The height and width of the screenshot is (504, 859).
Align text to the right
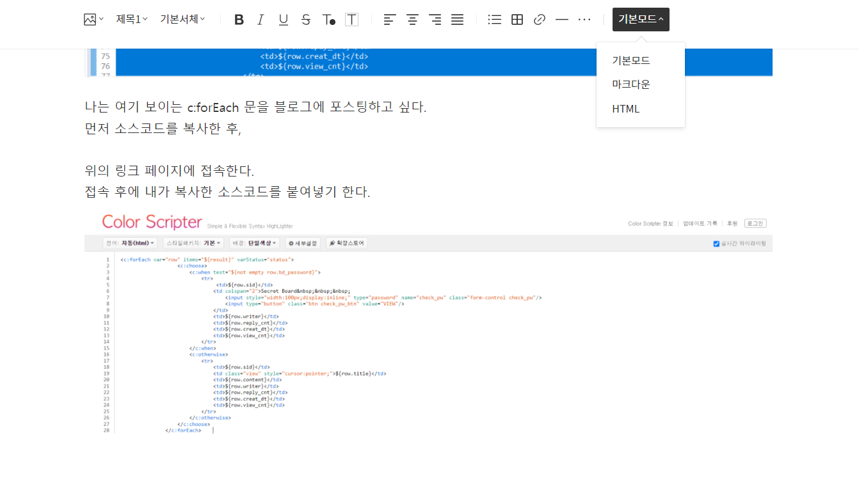(435, 20)
